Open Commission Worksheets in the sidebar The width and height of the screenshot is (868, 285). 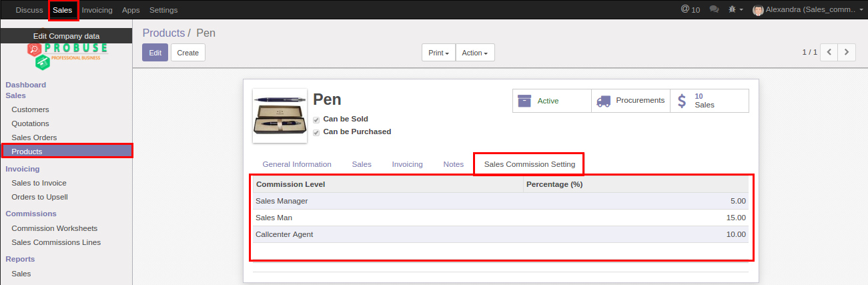[54, 228]
